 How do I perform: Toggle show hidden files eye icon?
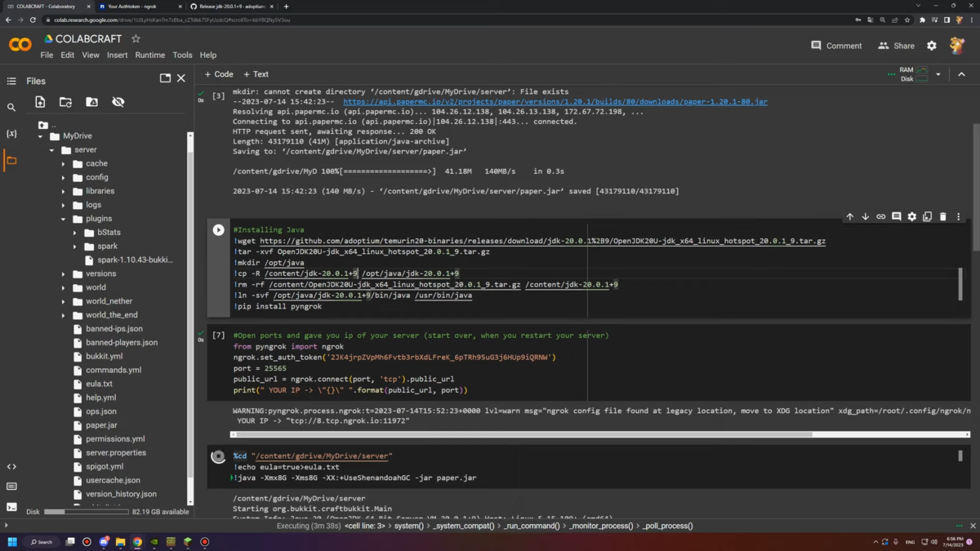pos(118,102)
